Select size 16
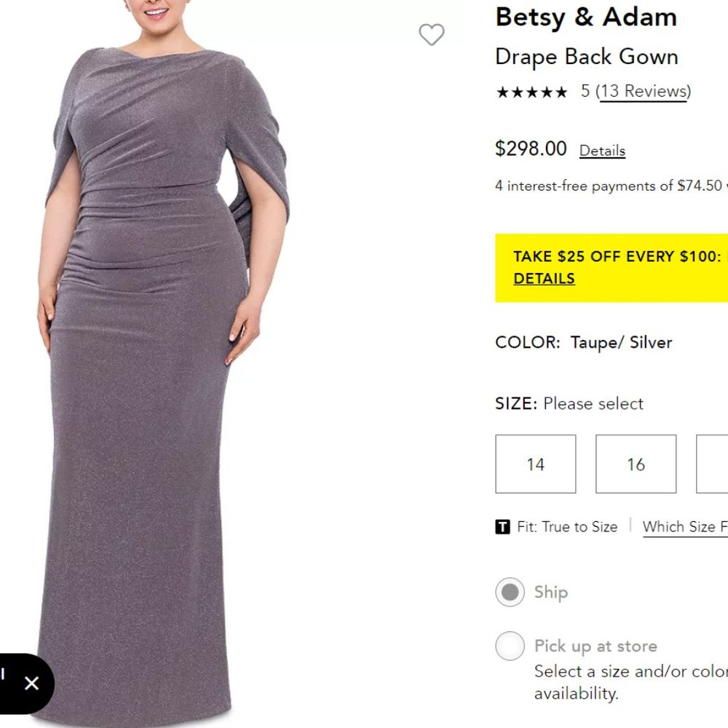Image resolution: width=728 pixels, height=728 pixels. [x=636, y=464]
